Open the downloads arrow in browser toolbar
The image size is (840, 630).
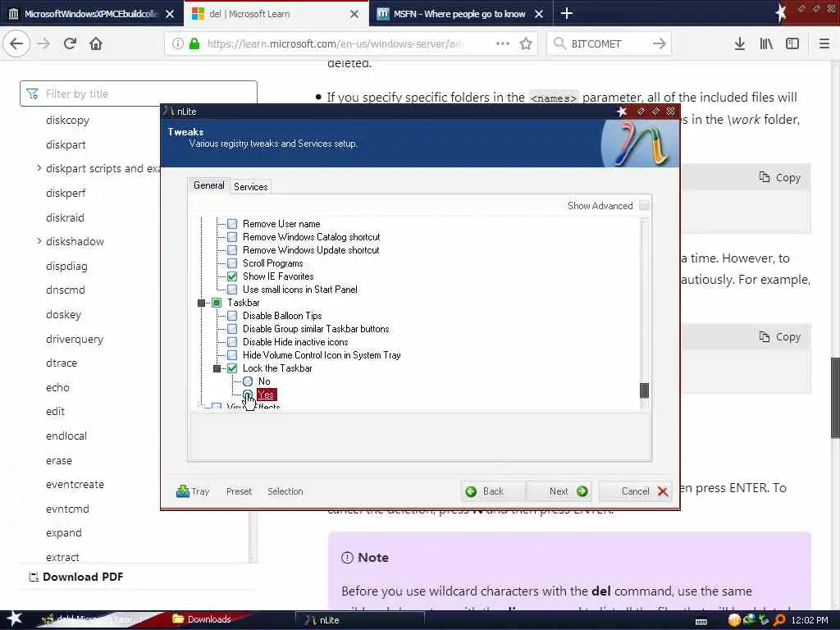[739, 43]
